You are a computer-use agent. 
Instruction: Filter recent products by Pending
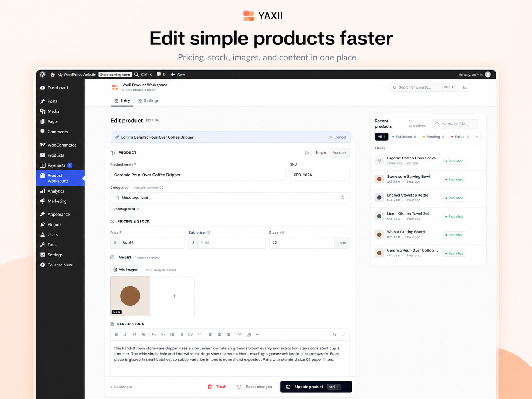[x=434, y=137]
